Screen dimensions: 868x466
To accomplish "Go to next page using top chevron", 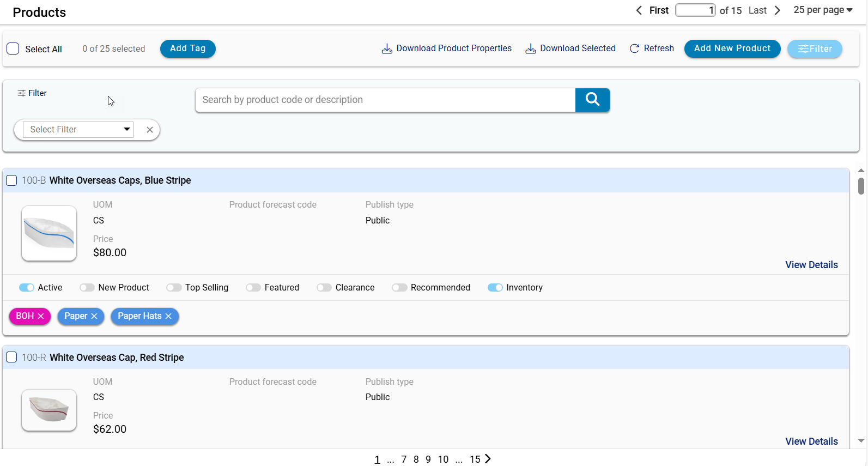I will 778,10.
